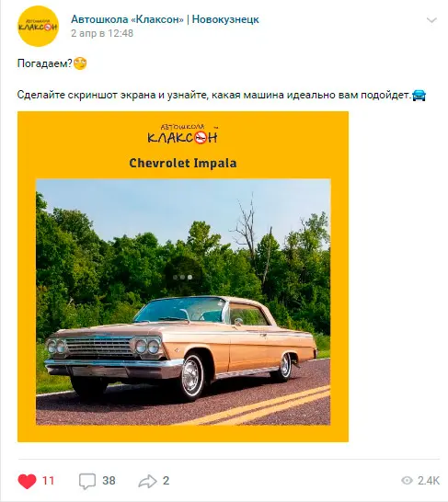Click the blue car emoji in the text
This screenshot has height=502, width=448.
point(419,96)
